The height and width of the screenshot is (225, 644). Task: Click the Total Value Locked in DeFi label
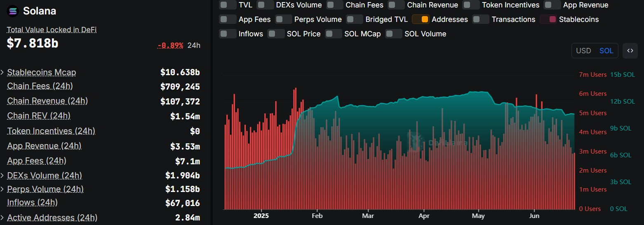[x=52, y=30]
